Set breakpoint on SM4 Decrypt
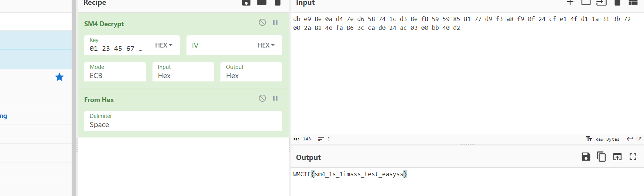644x196 pixels. 275,22
